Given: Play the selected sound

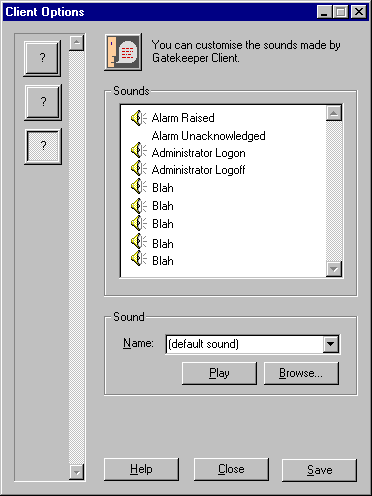Looking at the screenshot, I should [x=219, y=373].
